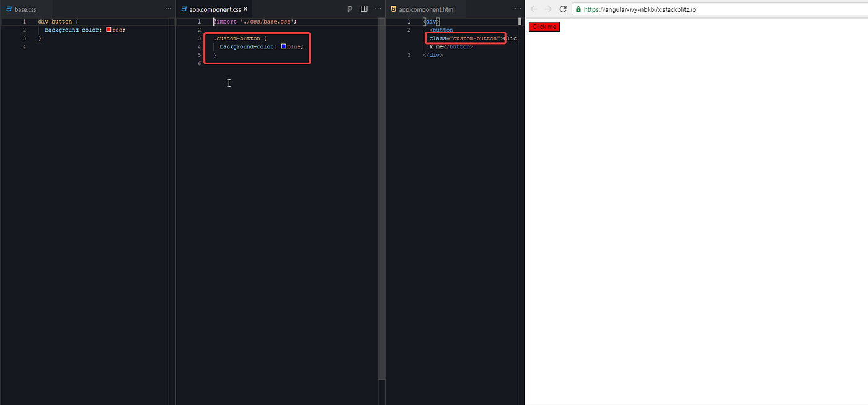
Task: Reload the preview page
Action: 562,9
